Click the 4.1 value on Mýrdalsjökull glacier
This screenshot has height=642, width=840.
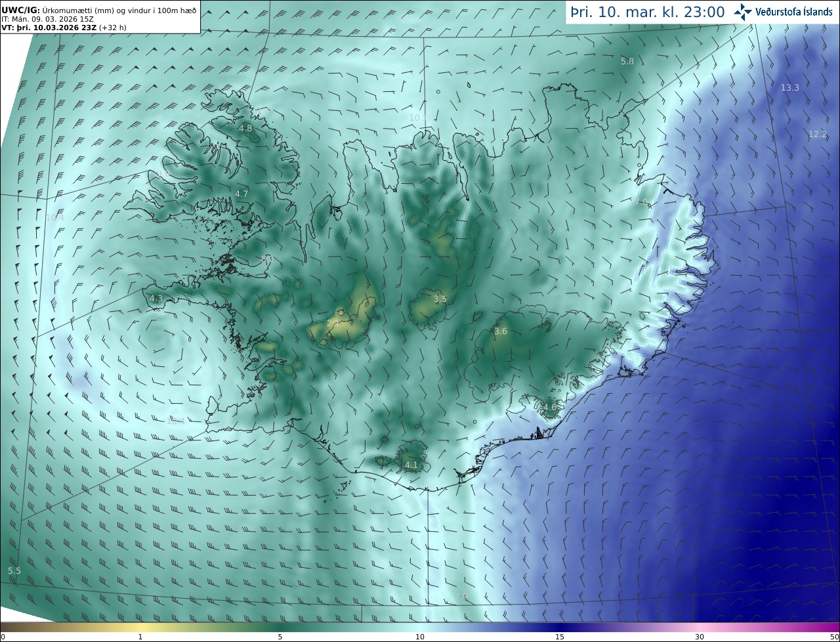click(411, 465)
